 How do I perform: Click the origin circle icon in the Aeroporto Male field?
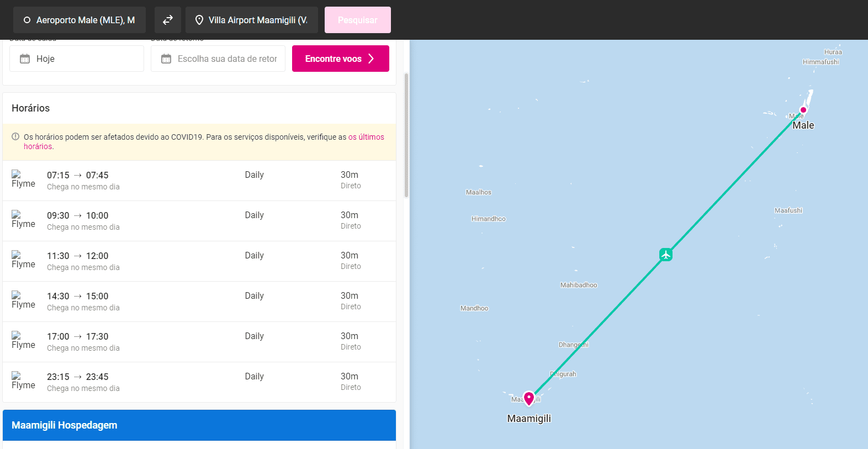coord(27,20)
